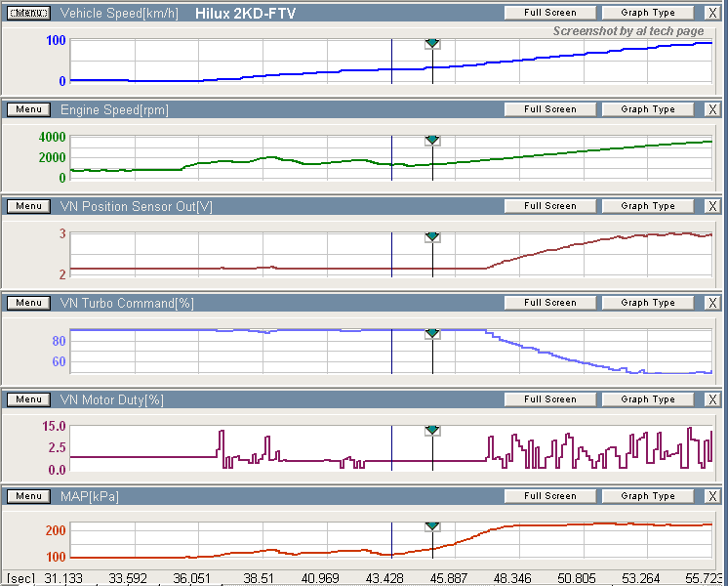Click the triangle marker on MAP graph

[432, 527]
